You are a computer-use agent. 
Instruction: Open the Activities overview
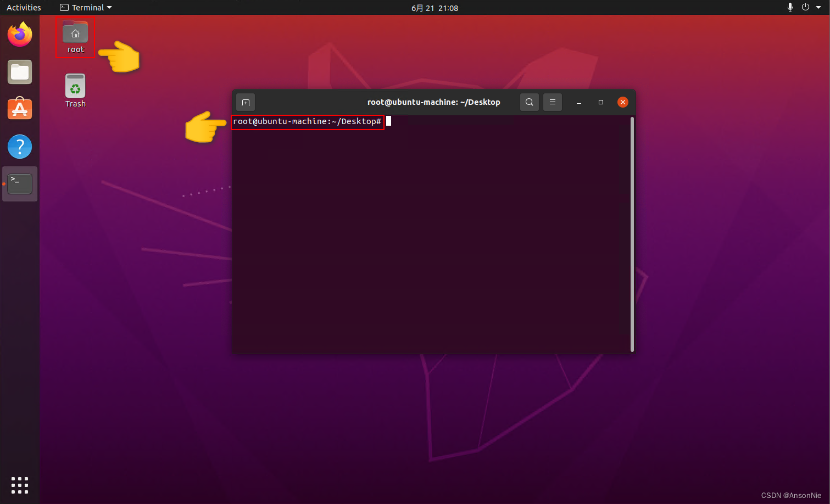(x=24, y=8)
